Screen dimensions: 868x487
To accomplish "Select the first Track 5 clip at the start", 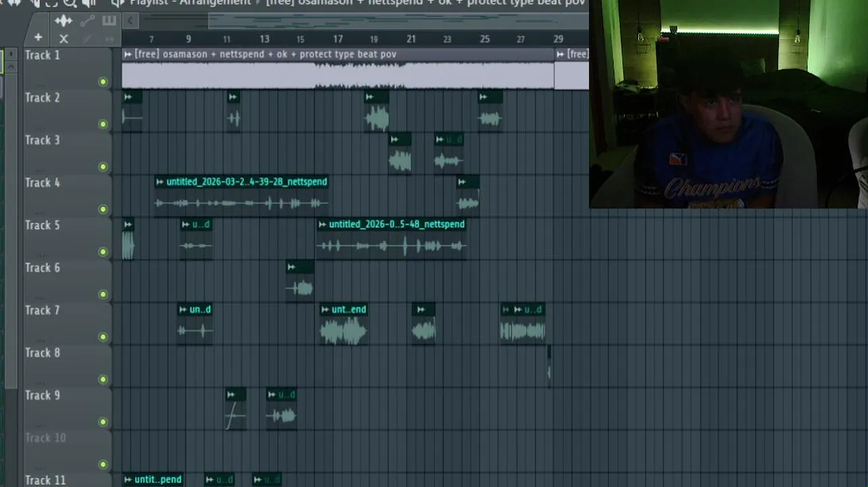I will [128, 239].
